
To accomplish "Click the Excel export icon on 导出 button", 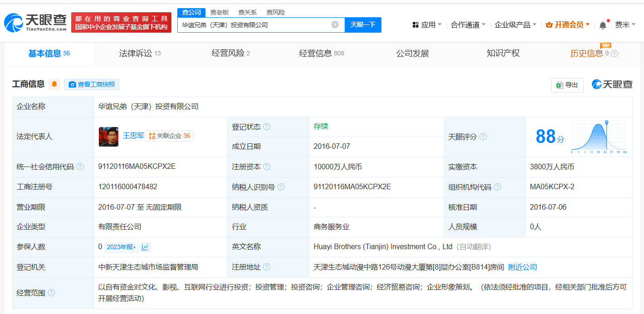I will [x=561, y=85].
